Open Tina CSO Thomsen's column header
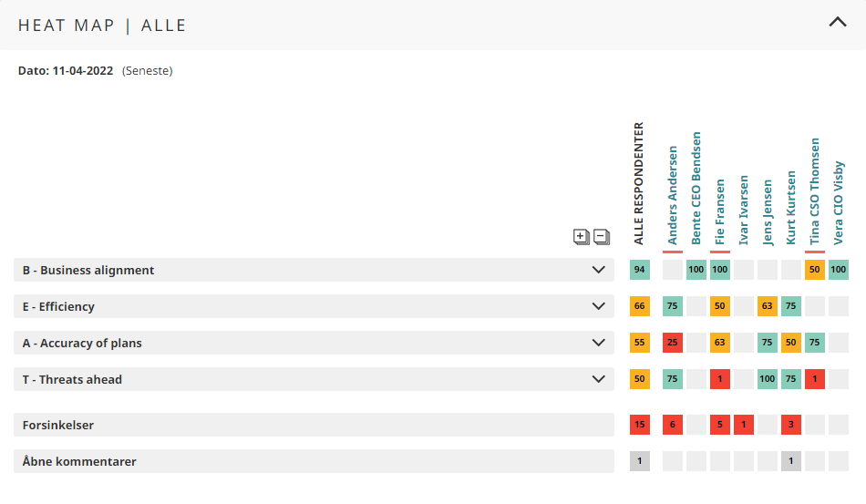 pos(815,191)
